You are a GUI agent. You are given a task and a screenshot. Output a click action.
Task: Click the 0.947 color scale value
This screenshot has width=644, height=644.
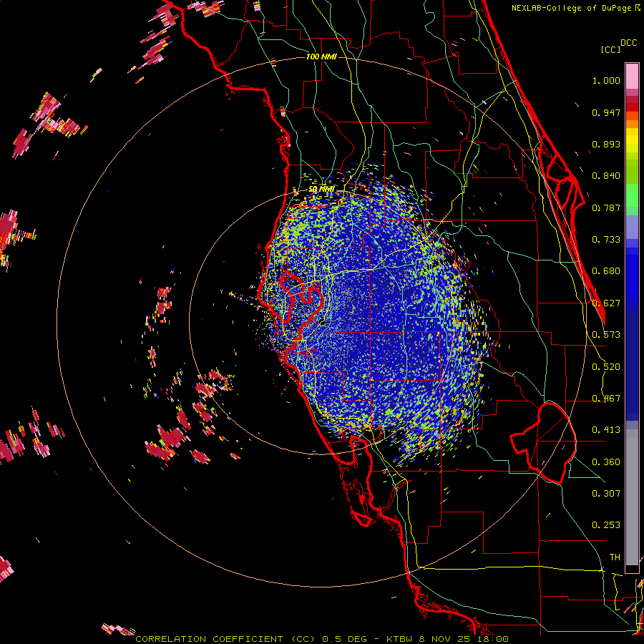[606, 112]
